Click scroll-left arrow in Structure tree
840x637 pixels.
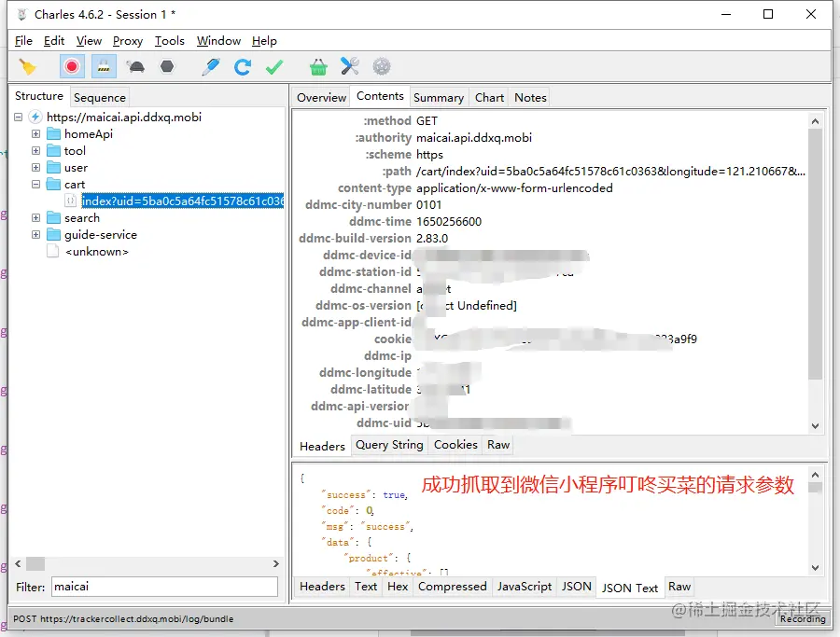(19, 563)
